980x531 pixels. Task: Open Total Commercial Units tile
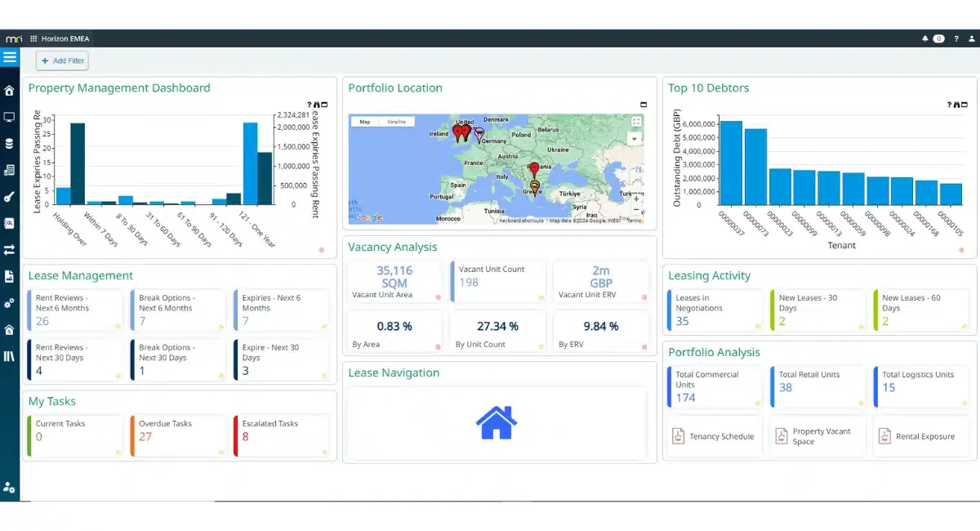pyautogui.click(x=715, y=386)
